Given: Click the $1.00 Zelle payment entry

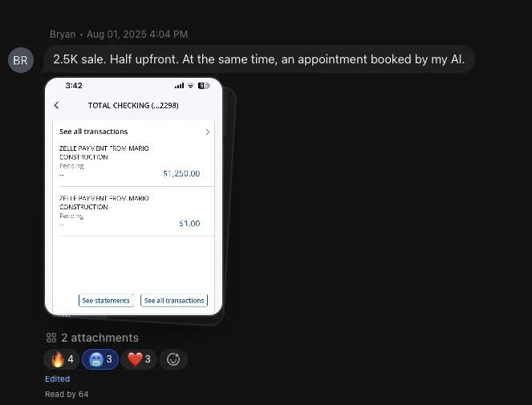Looking at the screenshot, I should click(x=134, y=211).
